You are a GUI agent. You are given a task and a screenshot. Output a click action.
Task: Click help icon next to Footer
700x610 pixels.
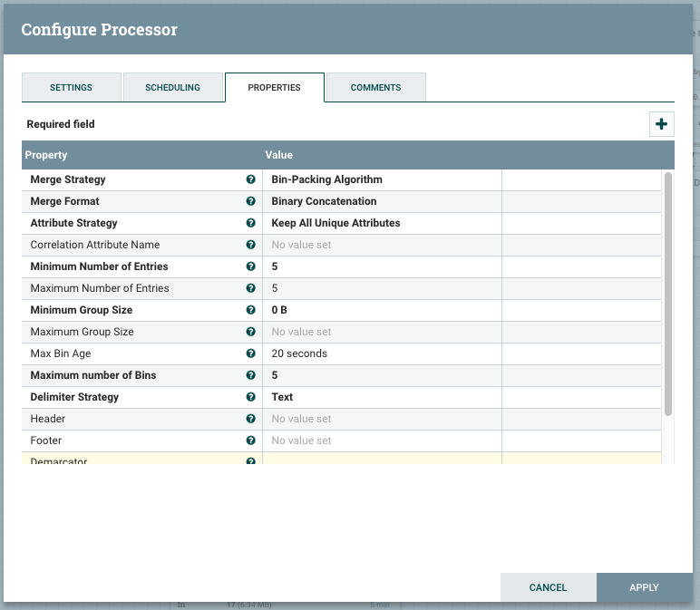coord(250,441)
